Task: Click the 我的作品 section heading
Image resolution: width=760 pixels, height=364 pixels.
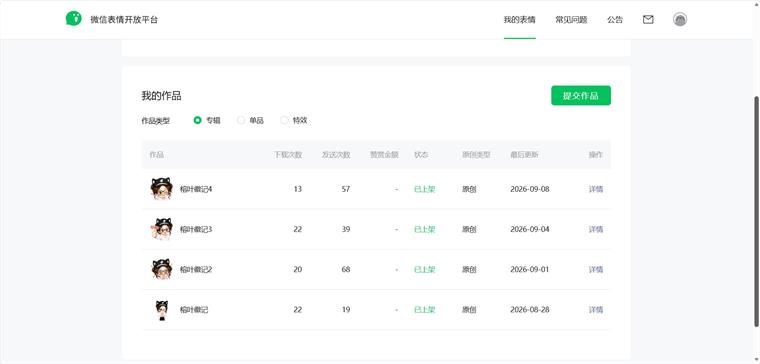Action: click(x=161, y=96)
